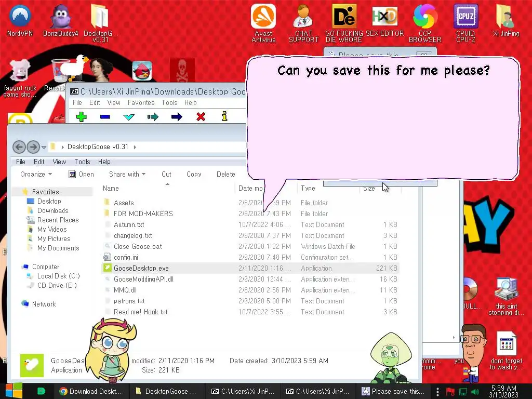This screenshot has width=532, height=399.
Task: Open the Angry Birds desktop icon
Action: 142,71
